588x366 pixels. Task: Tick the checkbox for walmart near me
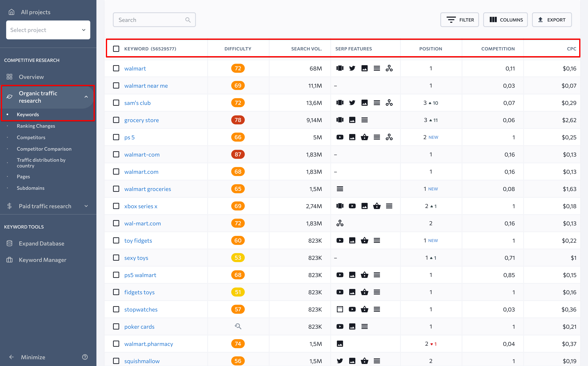click(116, 85)
